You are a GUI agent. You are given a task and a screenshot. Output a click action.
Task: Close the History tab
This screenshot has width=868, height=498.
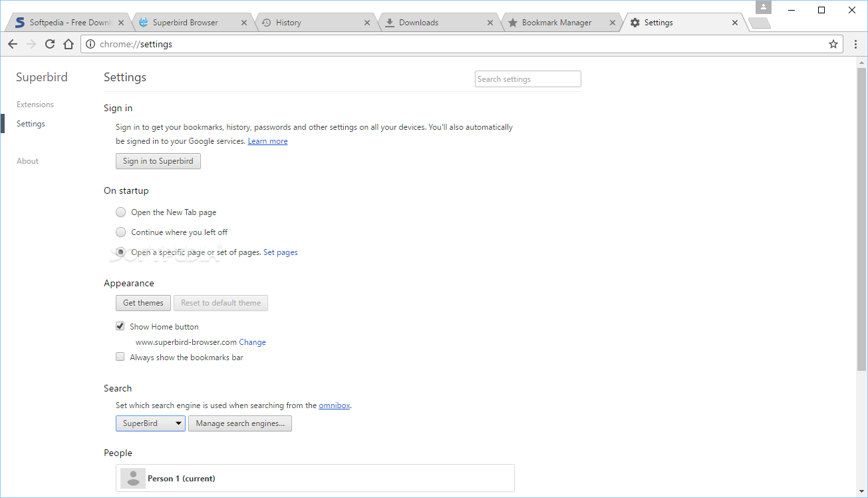[x=367, y=23]
